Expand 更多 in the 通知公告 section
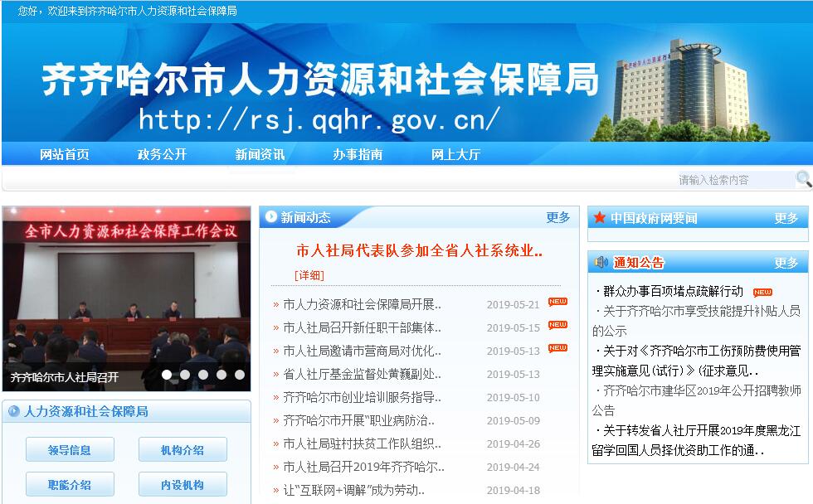The height and width of the screenshot is (504, 813). tap(786, 263)
